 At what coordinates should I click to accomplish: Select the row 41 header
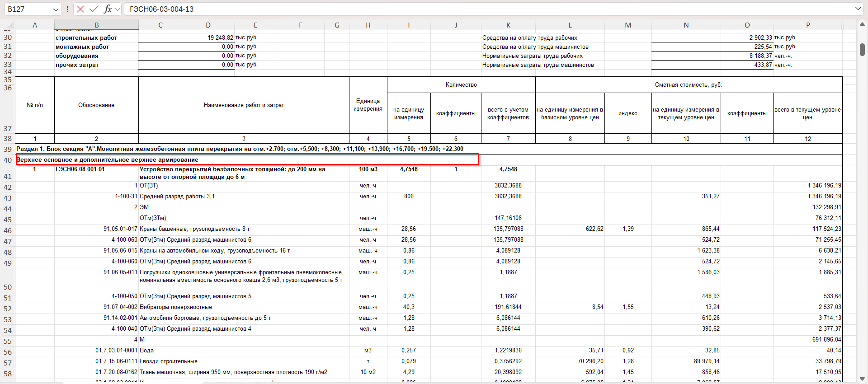[8, 176]
